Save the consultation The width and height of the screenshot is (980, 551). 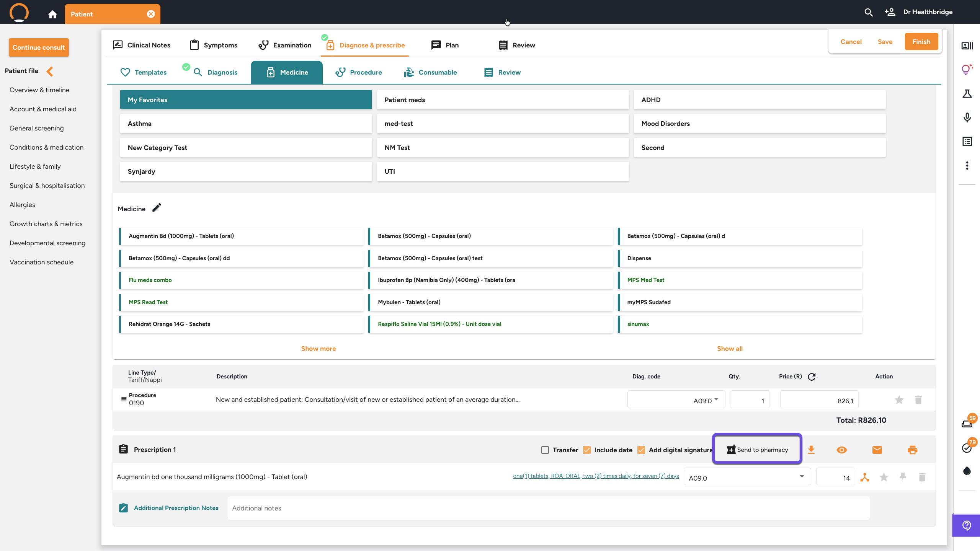click(x=885, y=42)
